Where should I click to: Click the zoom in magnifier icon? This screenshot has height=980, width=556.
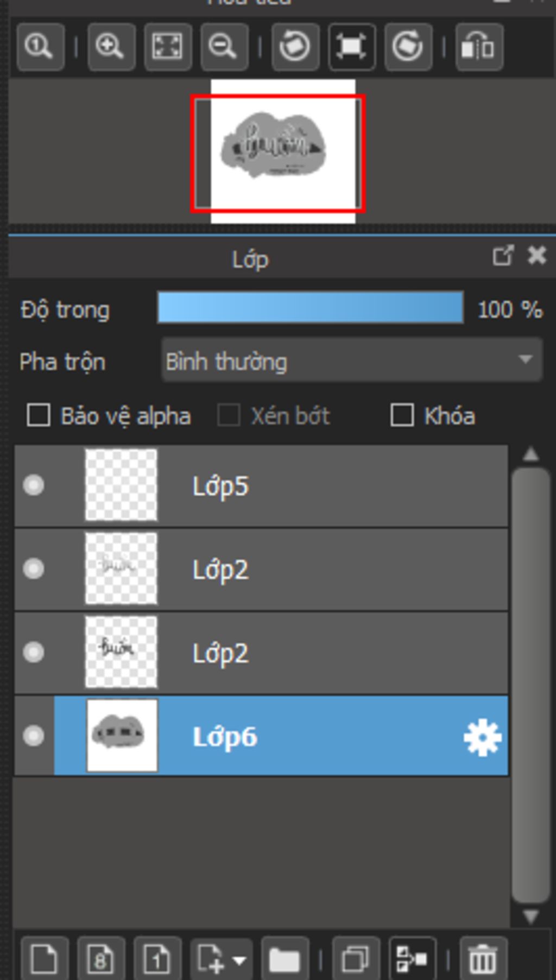(111, 47)
